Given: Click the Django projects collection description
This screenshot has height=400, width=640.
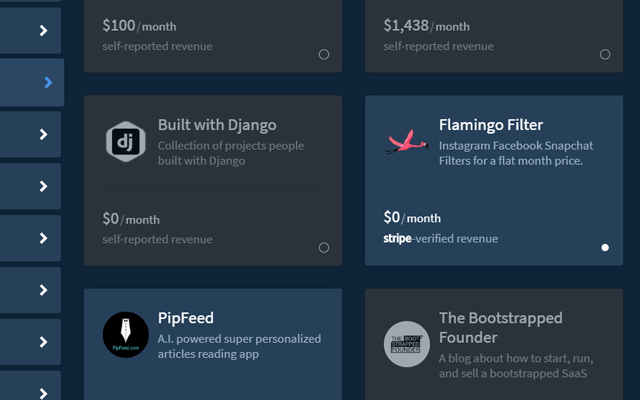Looking at the screenshot, I should point(230,153).
